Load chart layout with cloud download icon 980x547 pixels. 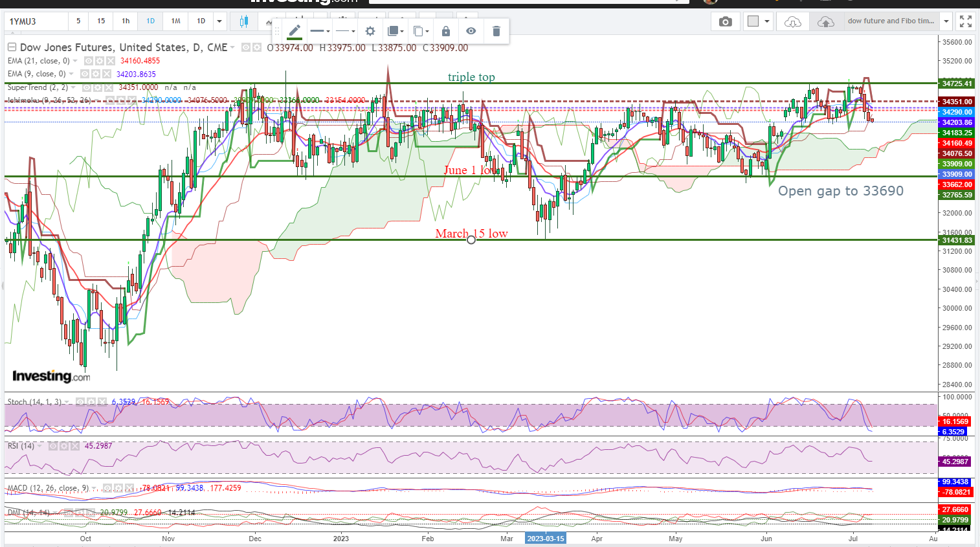pyautogui.click(x=792, y=21)
